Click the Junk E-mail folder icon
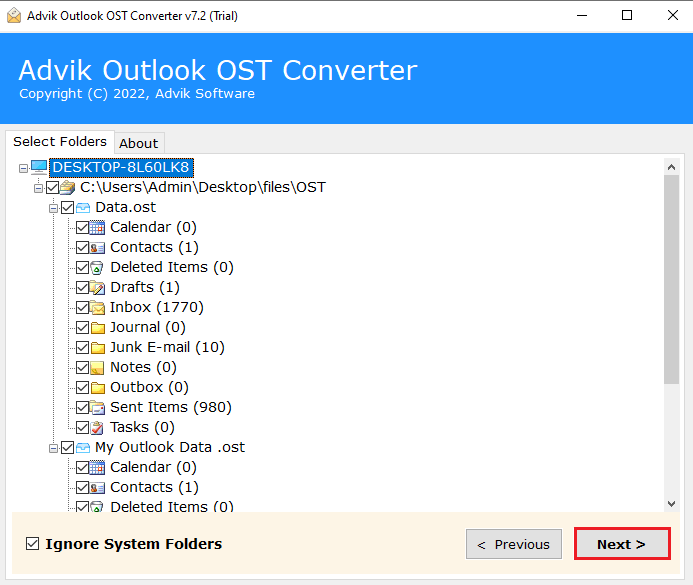693x585 pixels. click(x=98, y=348)
